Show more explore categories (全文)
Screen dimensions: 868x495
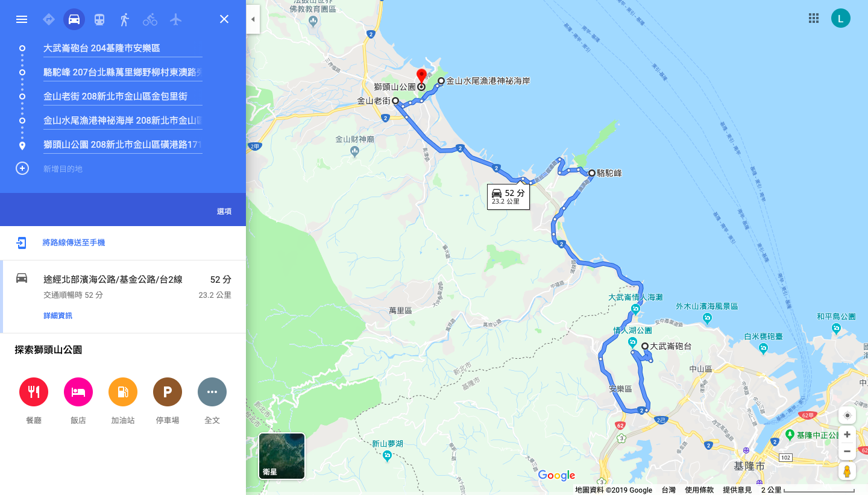tap(212, 392)
